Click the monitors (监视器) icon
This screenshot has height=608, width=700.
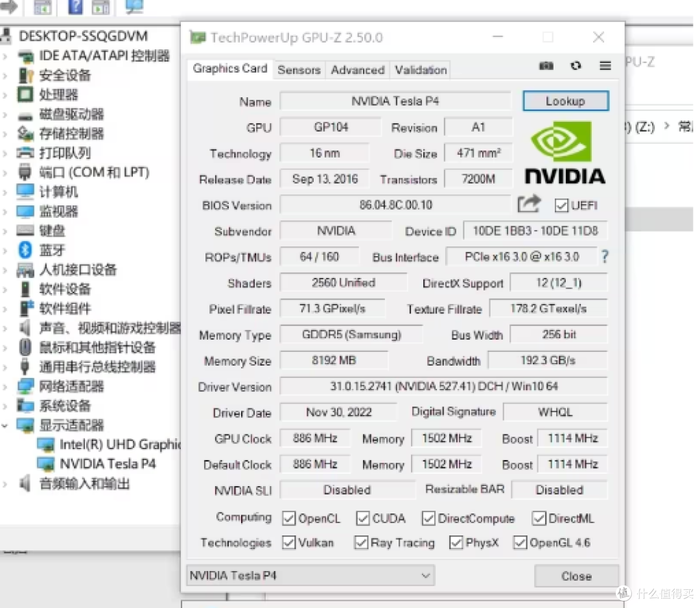[x=25, y=211]
